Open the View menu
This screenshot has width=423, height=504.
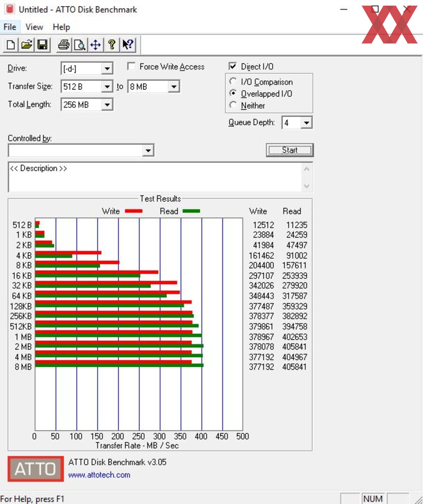34,27
